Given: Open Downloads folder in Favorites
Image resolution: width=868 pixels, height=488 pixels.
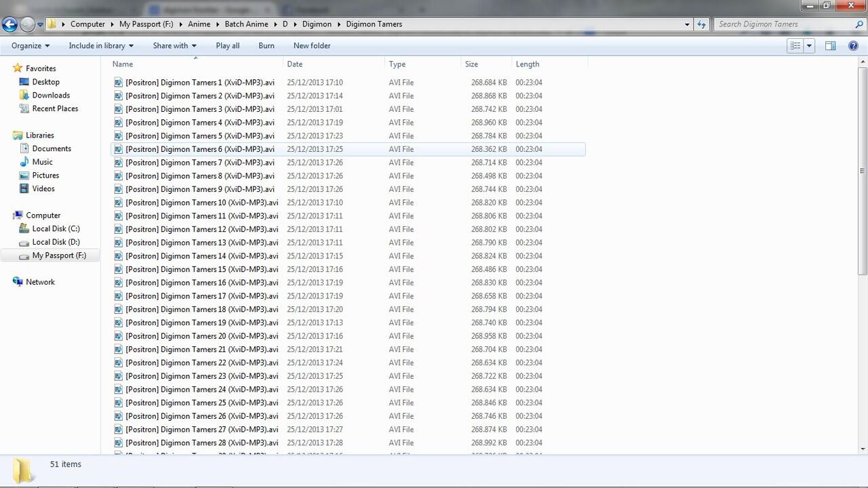Looking at the screenshot, I should pos(51,96).
